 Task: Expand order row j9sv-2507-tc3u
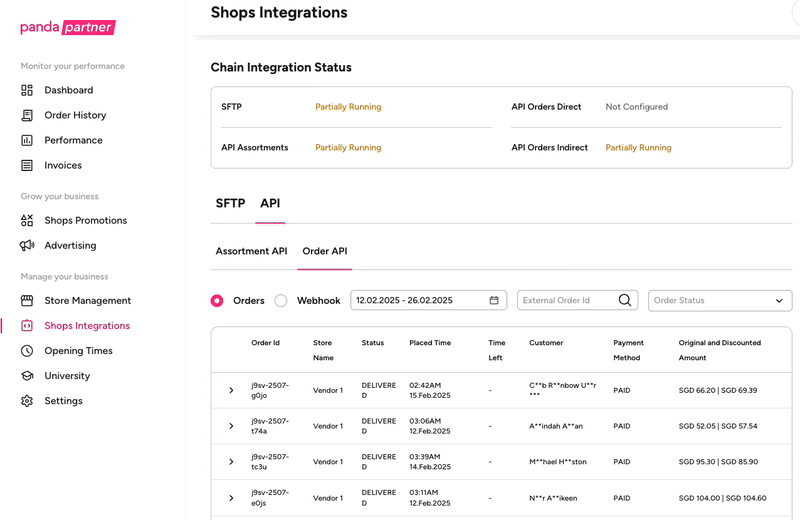(x=231, y=462)
